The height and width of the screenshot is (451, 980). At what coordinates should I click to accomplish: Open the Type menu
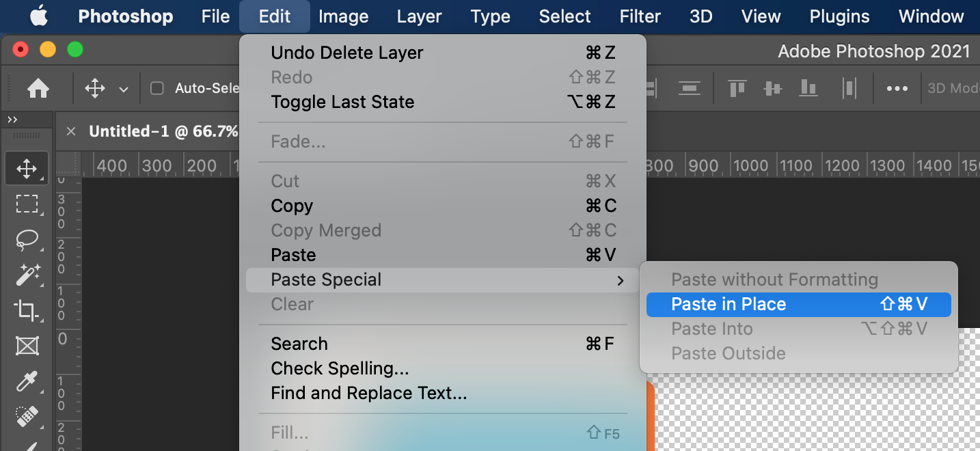click(491, 16)
